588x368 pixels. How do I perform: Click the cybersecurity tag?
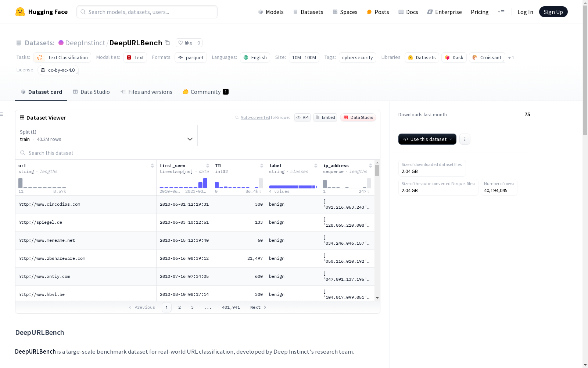358,57
